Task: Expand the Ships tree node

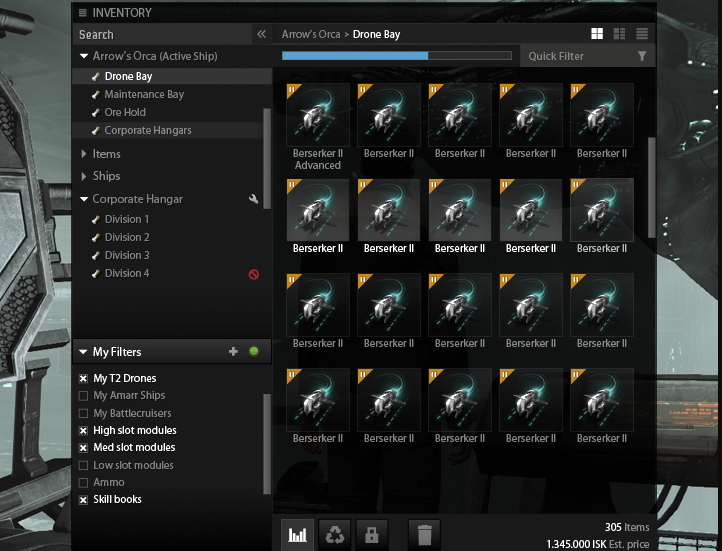Action: click(84, 176)
